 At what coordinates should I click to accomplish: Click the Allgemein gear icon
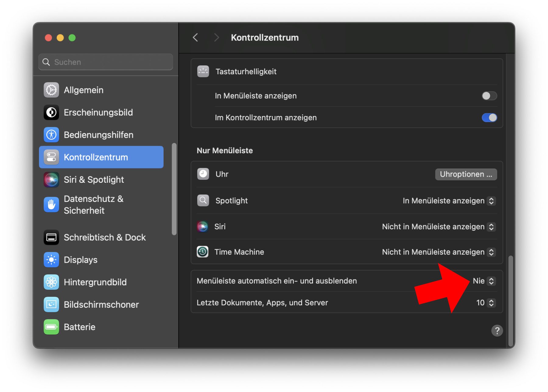tap(51, 90)
